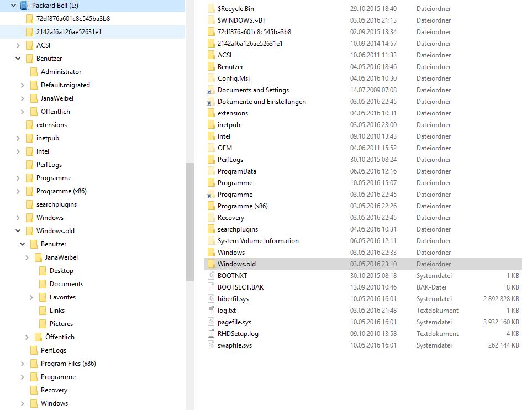Click the $Recycle.Bin folder icon
532x410 pixels.
tap(210, 8)
